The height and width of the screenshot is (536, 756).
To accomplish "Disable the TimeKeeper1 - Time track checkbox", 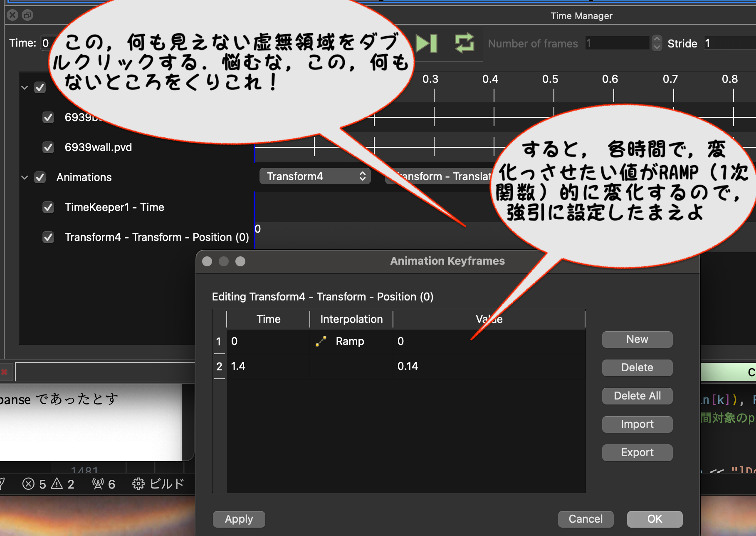I will pos(48,207).
